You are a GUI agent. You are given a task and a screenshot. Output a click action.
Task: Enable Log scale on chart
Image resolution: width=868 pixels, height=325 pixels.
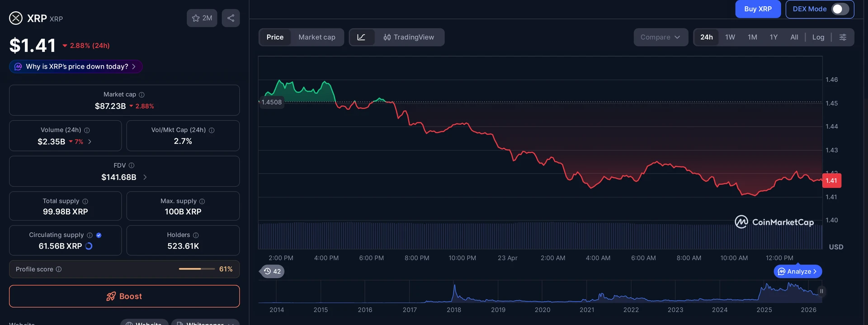click(818, 37)
